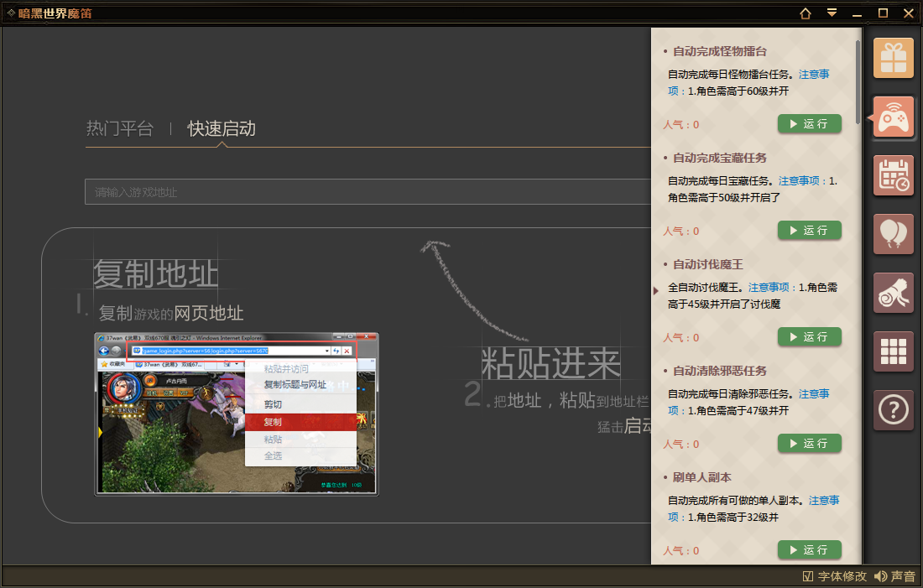Open the scroll sidebar icon
This screenshot has width=923, height=588.
(x=893, y=293)
